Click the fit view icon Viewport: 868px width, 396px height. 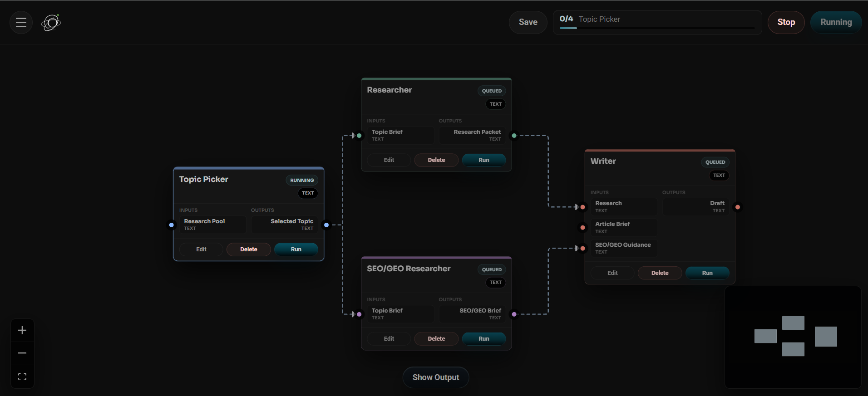pyautogui.click(x=22, y=376)
